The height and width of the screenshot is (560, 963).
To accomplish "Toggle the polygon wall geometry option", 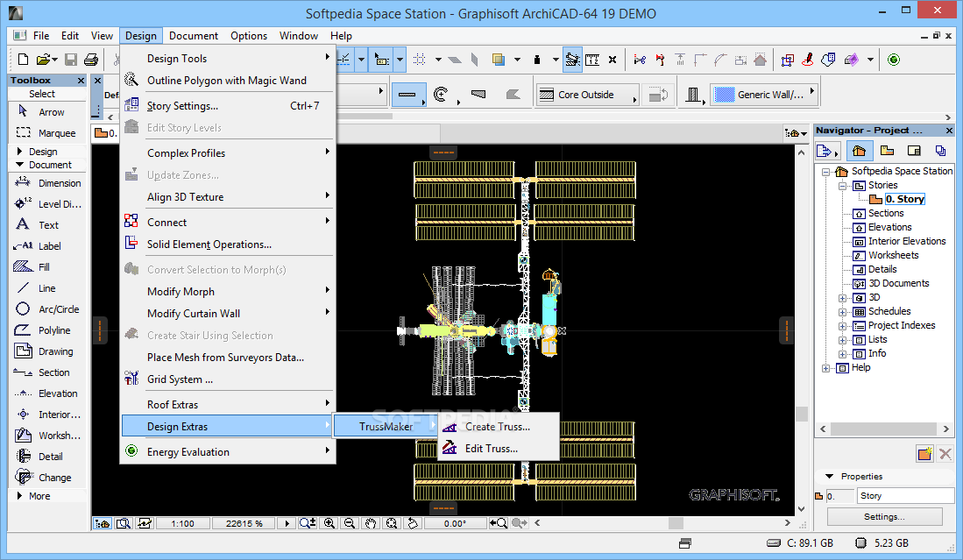I will coord(513,95).
